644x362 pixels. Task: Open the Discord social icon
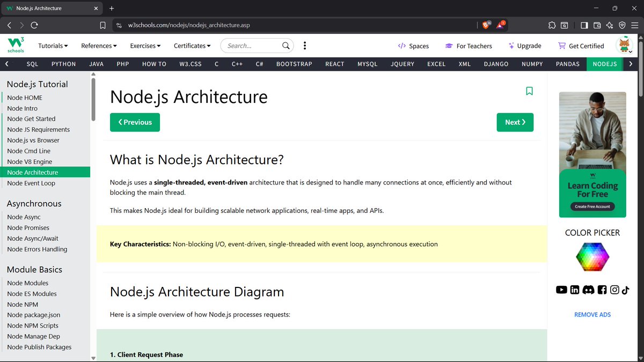[x=588, y=290]
